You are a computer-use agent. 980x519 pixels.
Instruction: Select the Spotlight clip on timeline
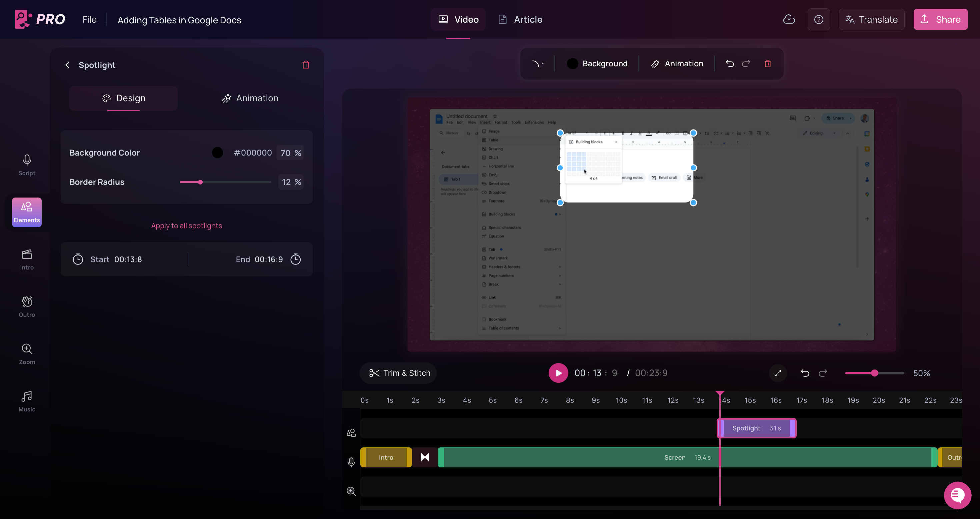(x=756, y=428)
